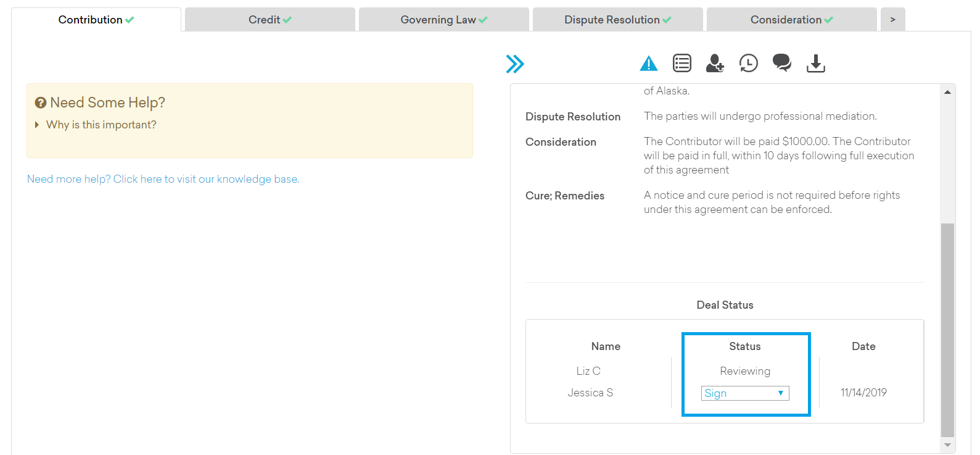Select the Consideration tab
Image resolution: width=980 pixels, height=455 pixels.
pos(791,20)
